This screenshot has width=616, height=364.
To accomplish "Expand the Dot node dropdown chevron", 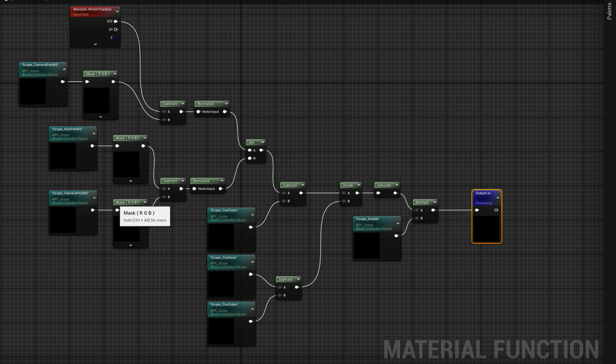I will [x=263, y=142].
